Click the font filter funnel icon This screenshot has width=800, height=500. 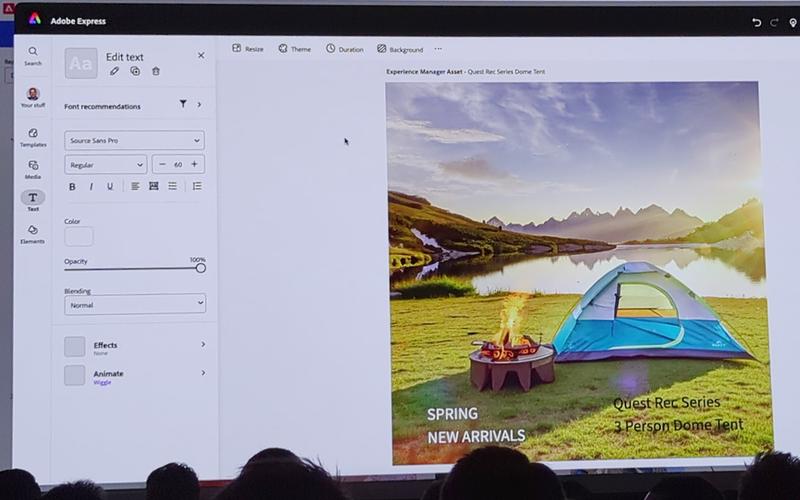pyautogui.click(x=183, y=104)
